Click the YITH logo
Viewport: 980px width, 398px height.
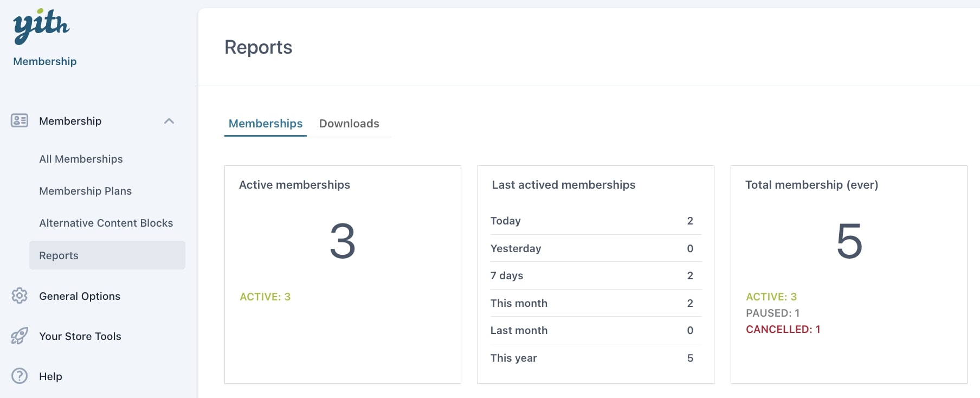(41, 25)
